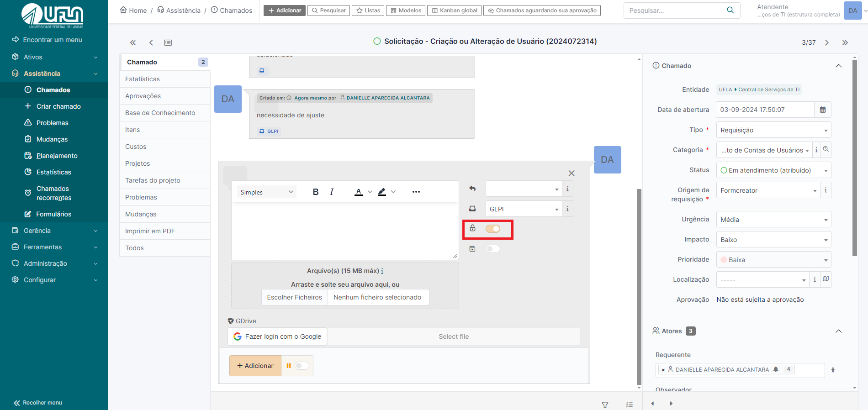868x410 pixels.
Task: Click Home breadcrumb link
Action: coord(133,11)
